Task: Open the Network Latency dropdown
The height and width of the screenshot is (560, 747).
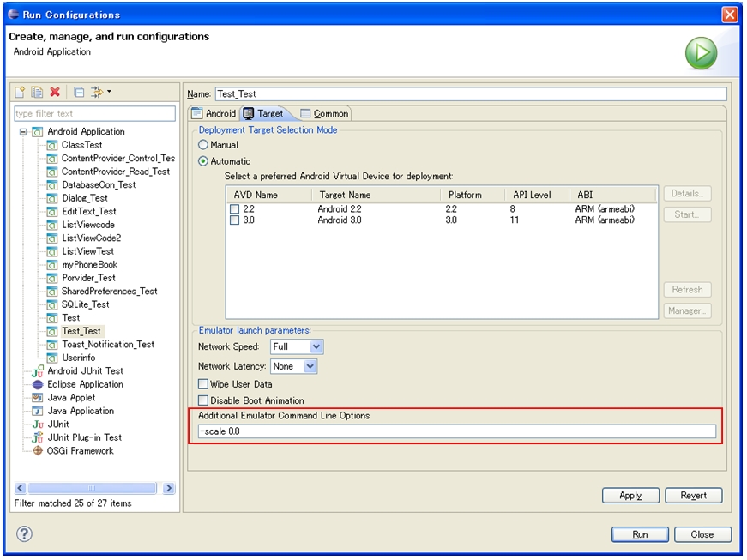Action: coord(310,366)
